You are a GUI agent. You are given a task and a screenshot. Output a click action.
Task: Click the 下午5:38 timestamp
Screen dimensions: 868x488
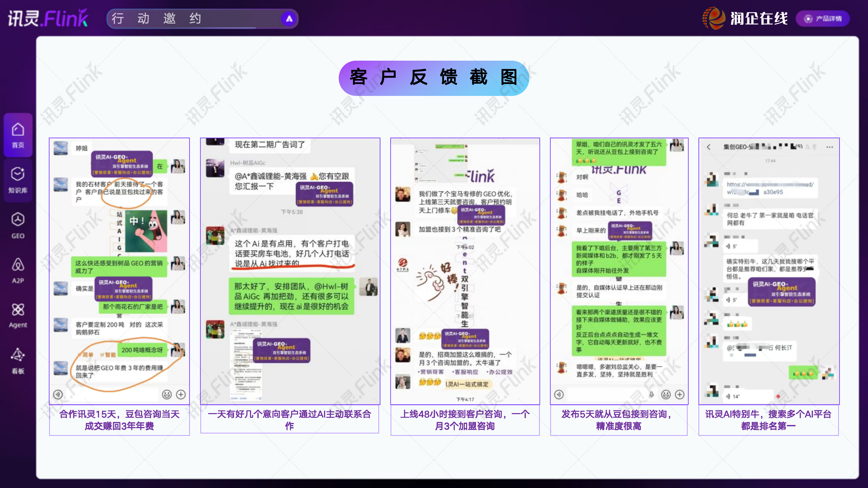tap(292, 212)
